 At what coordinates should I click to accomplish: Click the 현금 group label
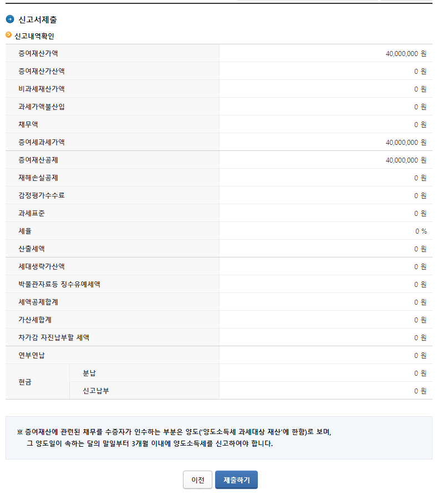point(25,382)
